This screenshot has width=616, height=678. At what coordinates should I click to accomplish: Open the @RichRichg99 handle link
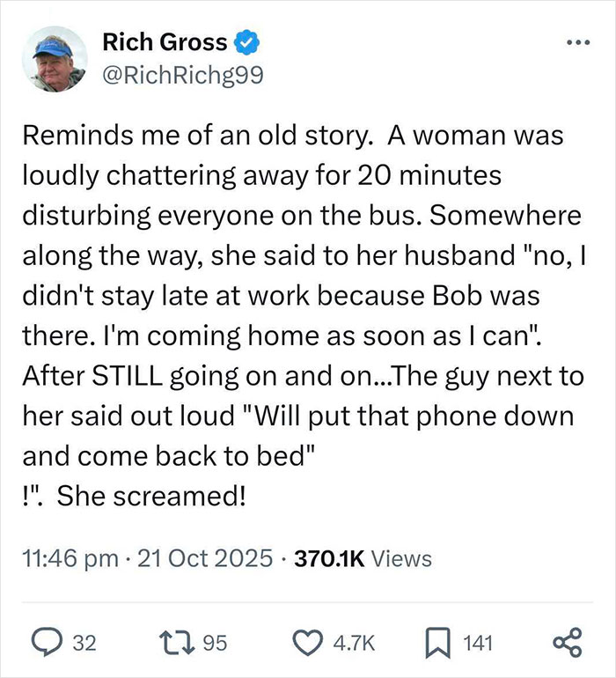[182, 77]
